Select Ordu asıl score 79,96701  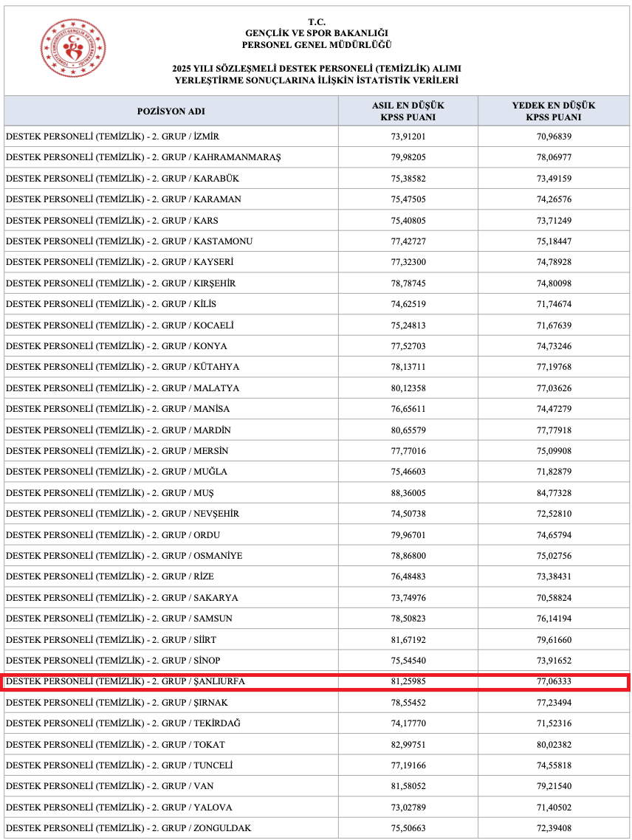[408, 535]
